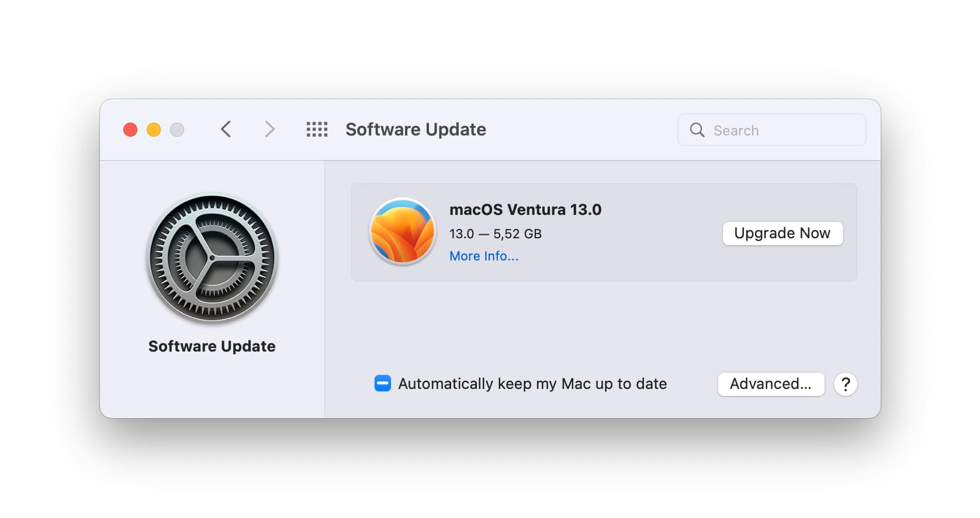Select the Software Update title header
Image resolution: width=980 pixels, height=518 pixels.
point(415,129)
